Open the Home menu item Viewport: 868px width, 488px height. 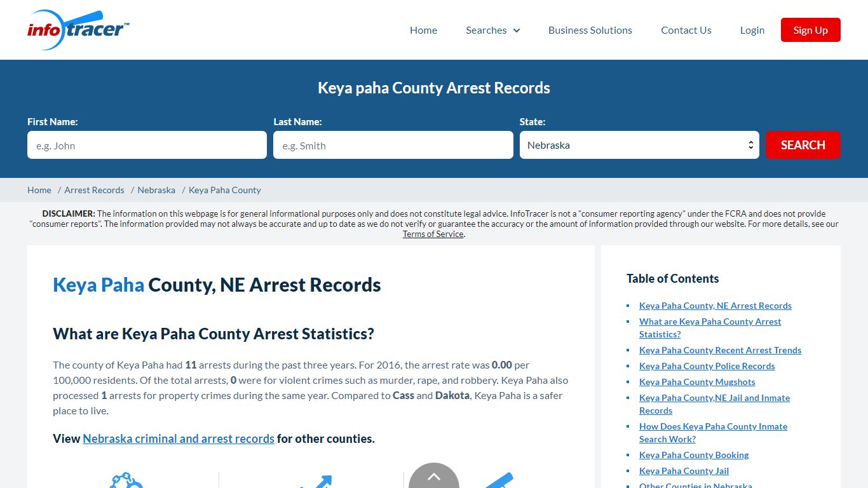(423, 30)
